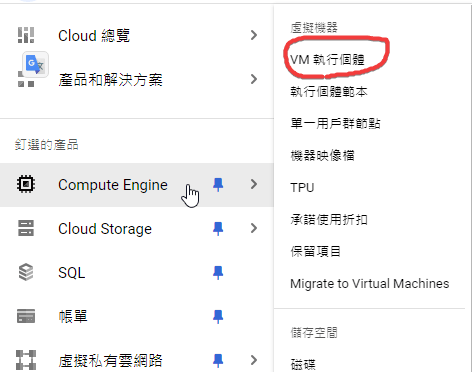The image size is (472, 372).
Task: Open VM 執行個體 from the submenu
Action: tap(327, 60)
